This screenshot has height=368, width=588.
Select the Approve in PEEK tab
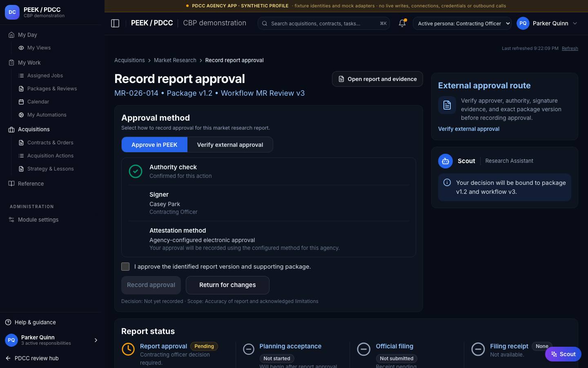tap(154, 145)
